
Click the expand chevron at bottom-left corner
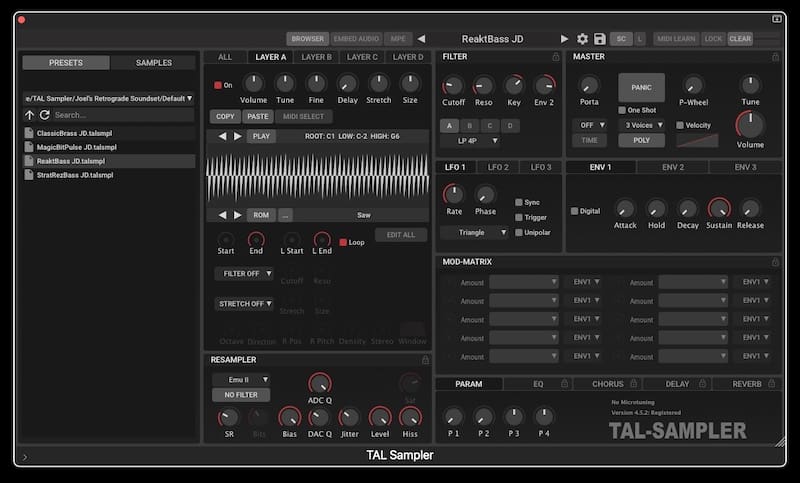tap(25, 457)
